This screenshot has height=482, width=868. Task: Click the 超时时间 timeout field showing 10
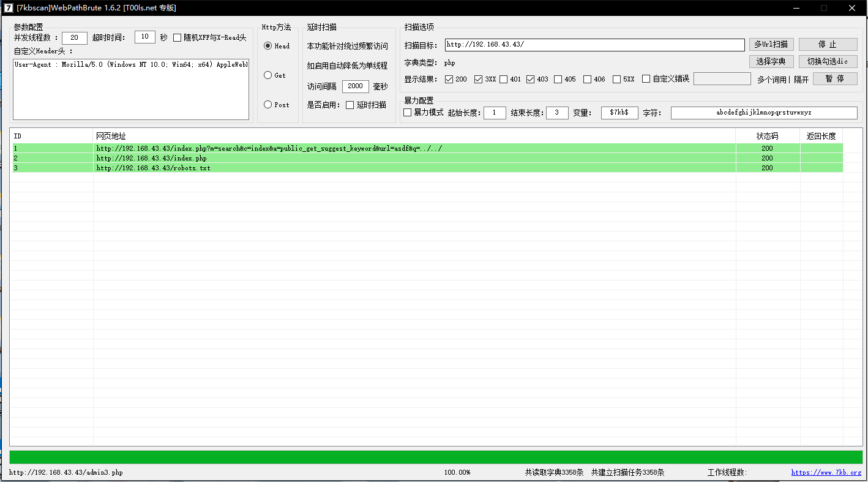click(145, 37)
